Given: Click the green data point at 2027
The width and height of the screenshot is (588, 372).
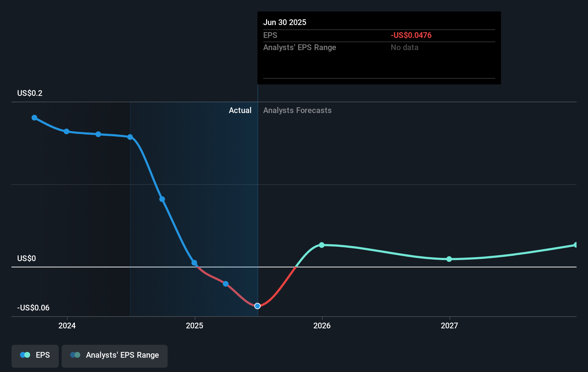Looking at the screenshot, I should [449, 259].
